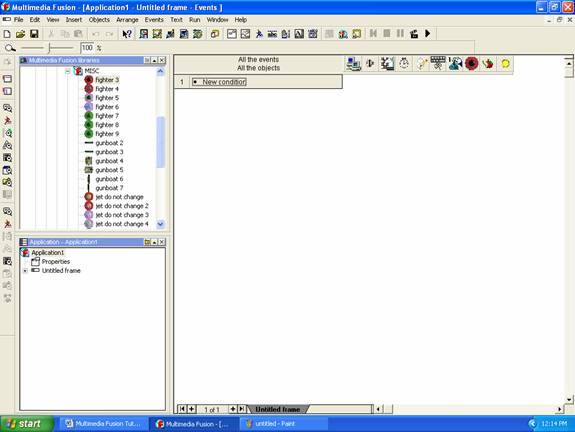Click the Run application play arrow icon
575x432 pixels.
(428, 34)
